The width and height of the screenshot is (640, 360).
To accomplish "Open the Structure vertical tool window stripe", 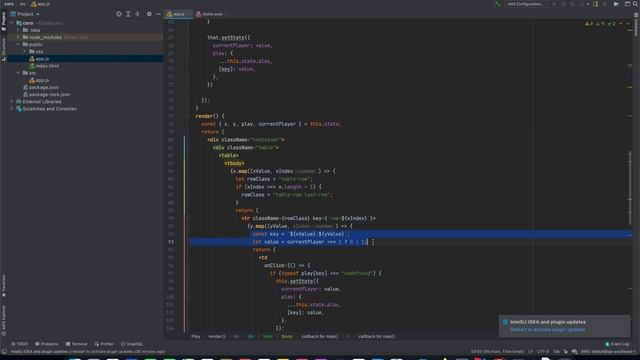I will pos(4,49).
